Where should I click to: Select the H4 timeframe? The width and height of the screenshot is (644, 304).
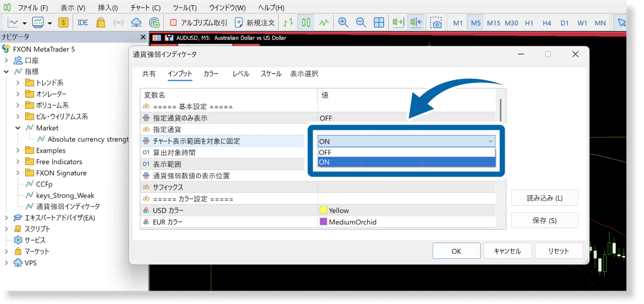[547, 23]
